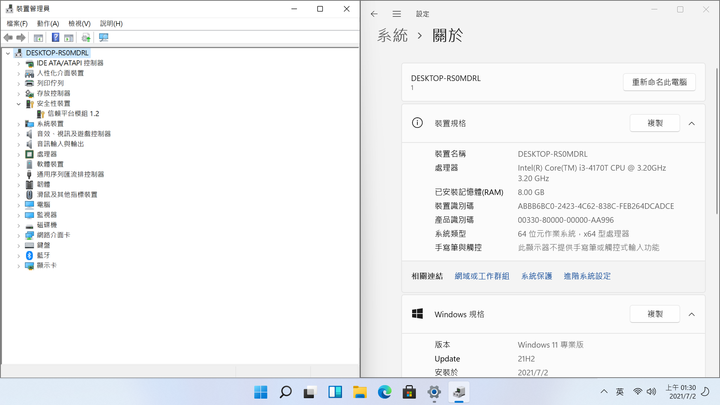Click the 監視器 monitor icon in tree

tap(29, 215)
